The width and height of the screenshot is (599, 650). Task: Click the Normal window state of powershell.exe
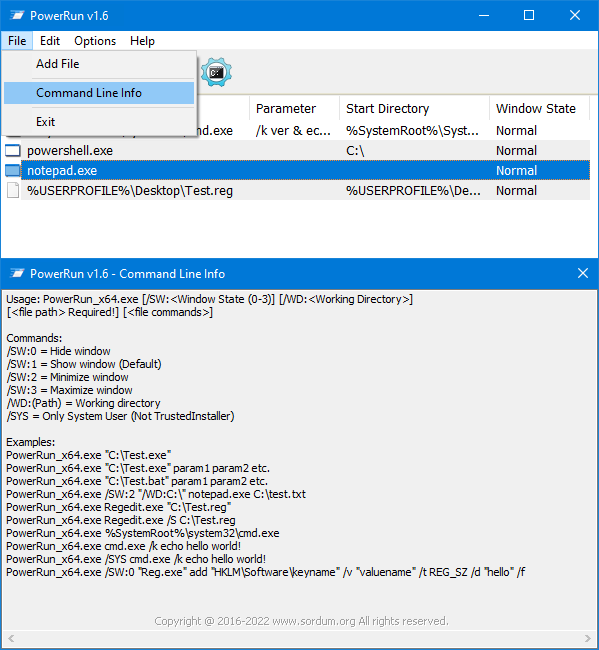[x=517, y=150]
